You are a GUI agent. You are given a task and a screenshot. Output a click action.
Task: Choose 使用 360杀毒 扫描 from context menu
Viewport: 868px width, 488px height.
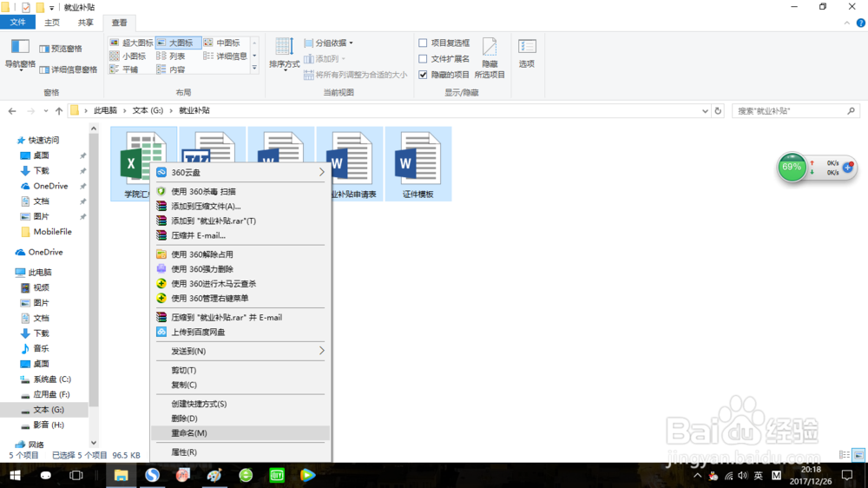[240, 191]
